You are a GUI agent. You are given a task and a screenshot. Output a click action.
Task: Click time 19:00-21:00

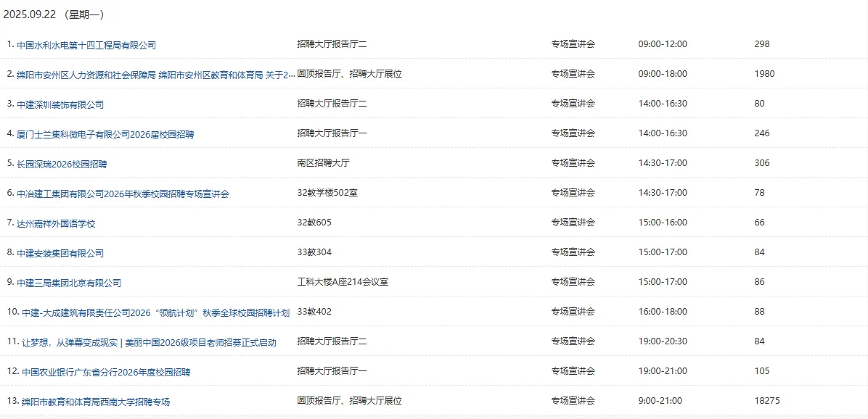(x=663, y=371)
